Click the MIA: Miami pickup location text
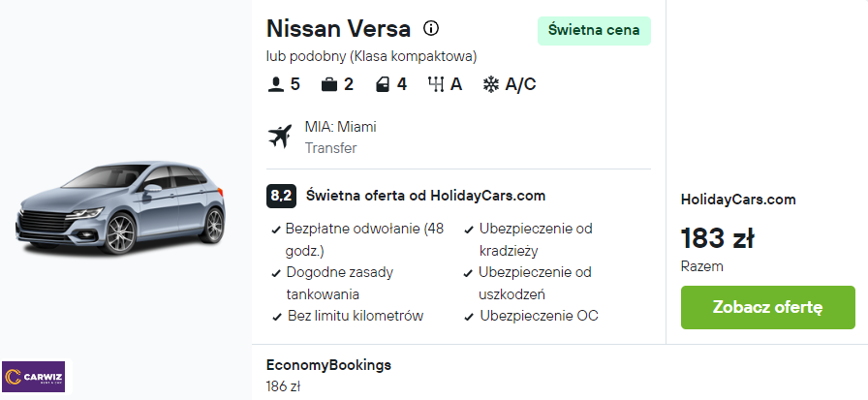This screenshot has height=400, width=868. pyautogui.click(x=340, y=127)
